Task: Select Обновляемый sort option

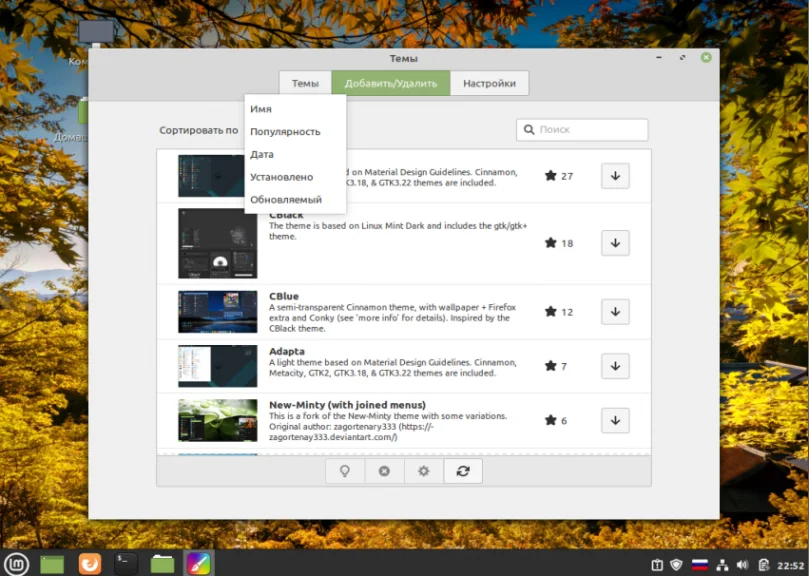Action: point(286,200)
